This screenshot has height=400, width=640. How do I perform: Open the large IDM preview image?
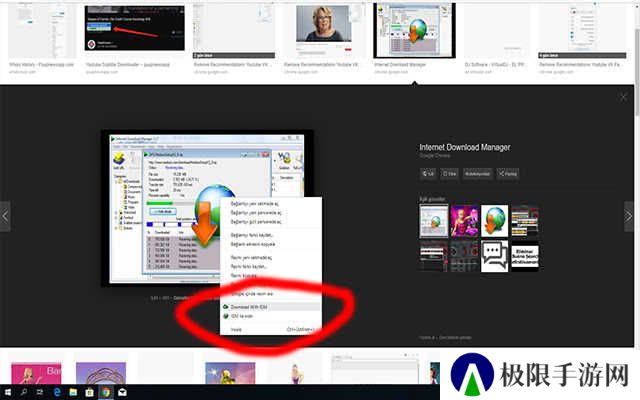[x=207, y=208]
